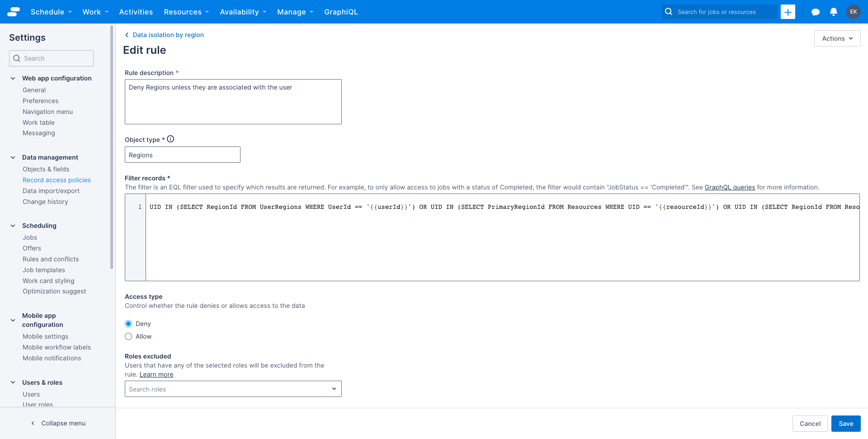Open the messages chat icon
Screen dimensions: 868x439
(x=815, y=12)
